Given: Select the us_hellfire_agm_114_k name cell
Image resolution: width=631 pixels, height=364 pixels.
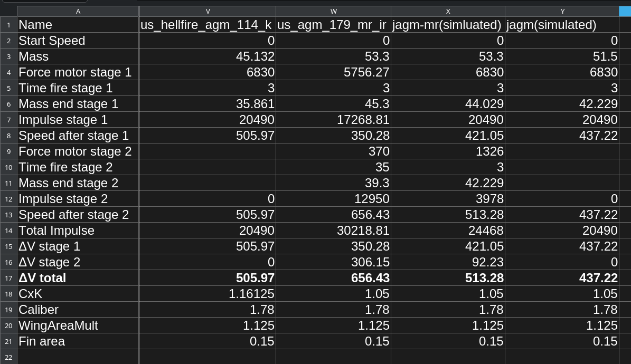Looking at the screenshot, I should [207, 25].
